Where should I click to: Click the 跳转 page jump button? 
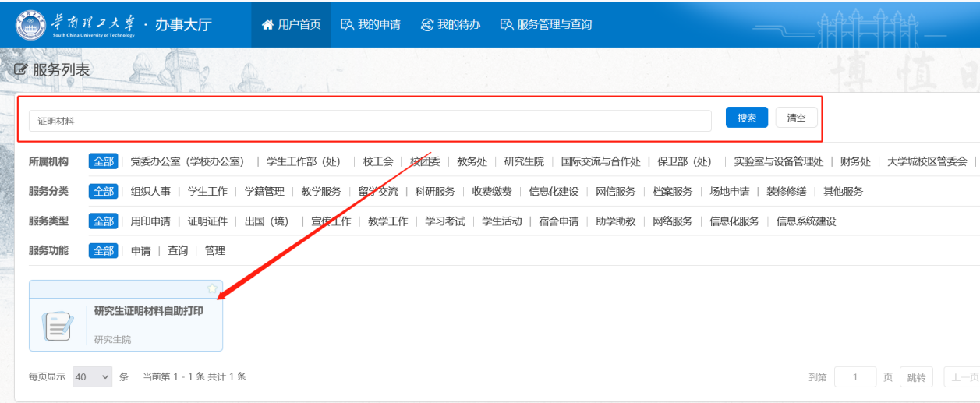916,377
